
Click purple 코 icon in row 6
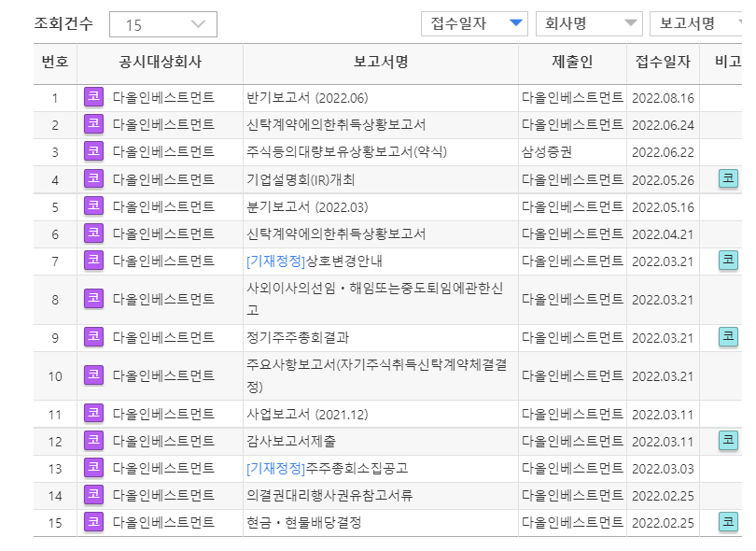[93, 233]
